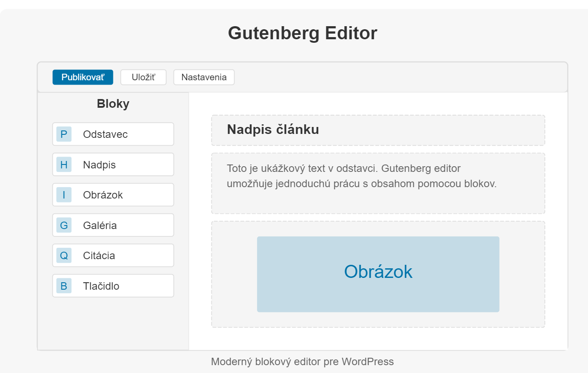Screen dimensions: 588x373
Task: Click the Gutenberg Editor page title
Action: click(302, 33)
